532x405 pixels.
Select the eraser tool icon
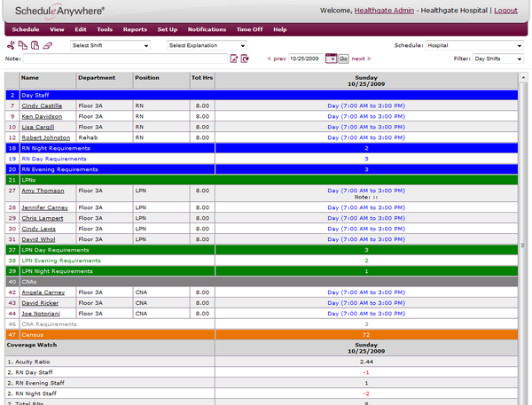click(x=48, y=45)
